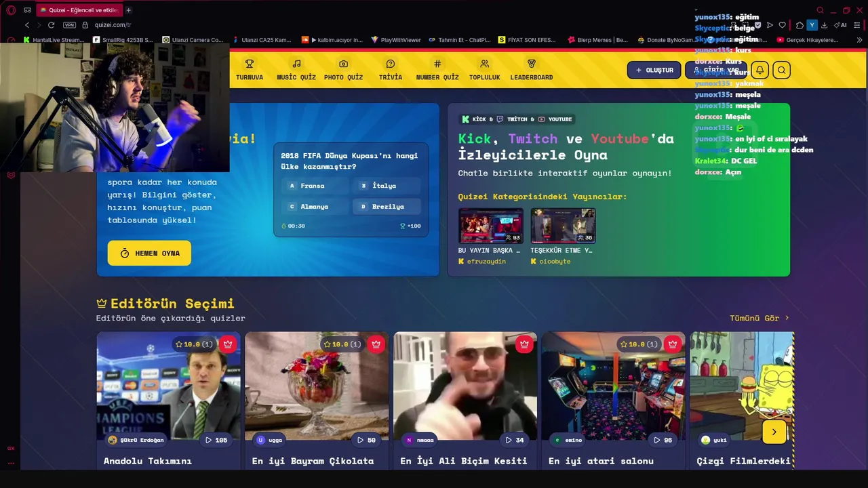Image resolution: width=868 pixels, height=488 pixels.
Task: Open the FİYAT SON EFES bookmark
Action: [x=526, y=40]
